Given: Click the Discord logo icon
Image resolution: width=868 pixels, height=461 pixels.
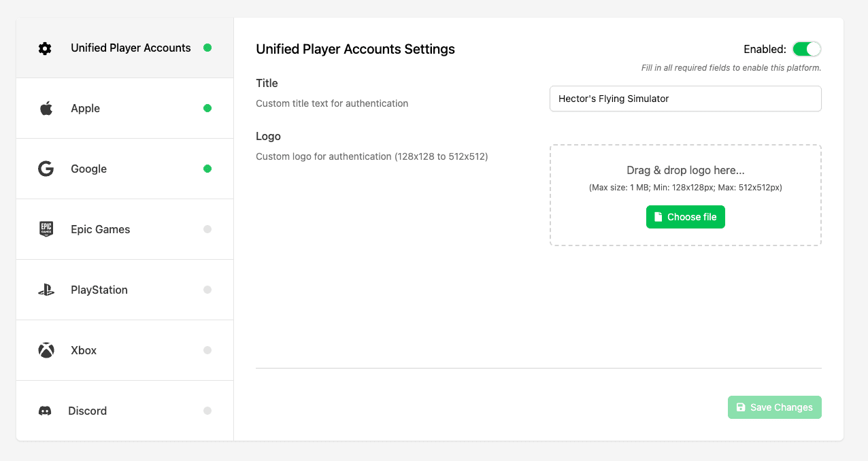Looking at the screenshot, I should point(45,411).
